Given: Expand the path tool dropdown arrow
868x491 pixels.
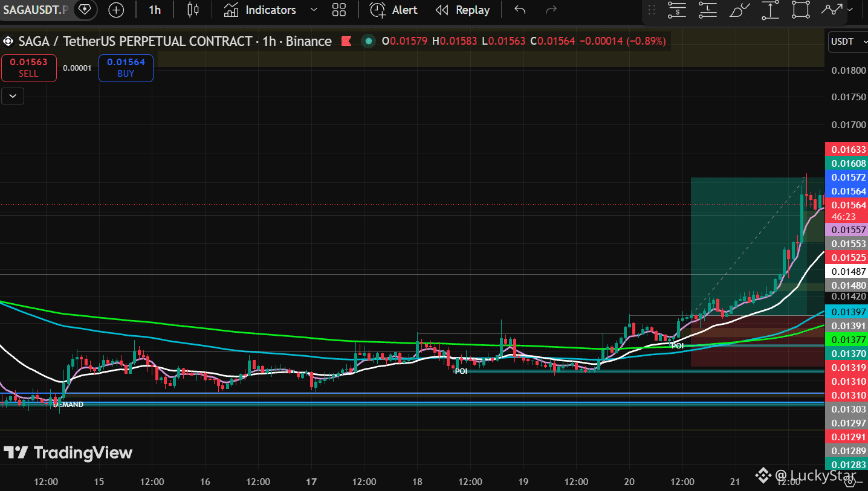Looking at the screenshot, I should coord(850,10).
